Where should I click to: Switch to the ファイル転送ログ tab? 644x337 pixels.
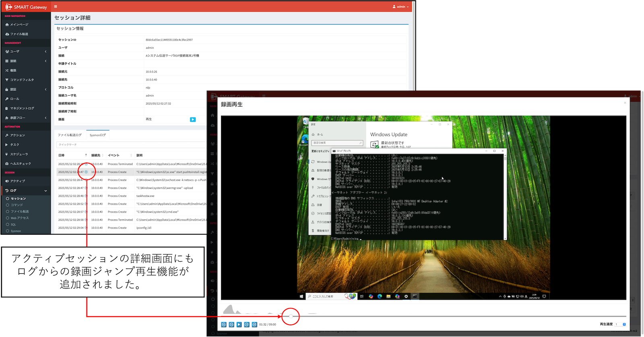pos(70,135)
